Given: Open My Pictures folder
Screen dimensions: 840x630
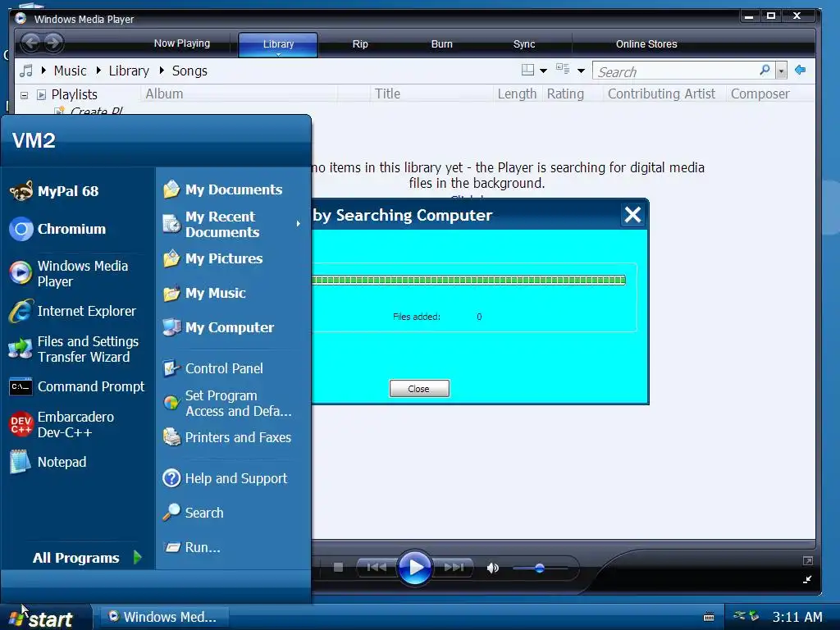Looking at the screenshot, I should coord(231,258).
